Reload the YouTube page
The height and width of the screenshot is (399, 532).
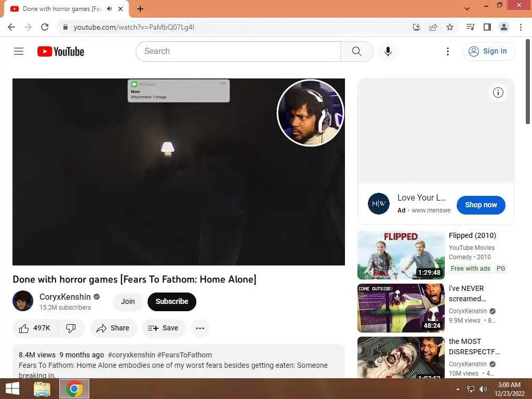pyautogui.click(x=45, y=27)
